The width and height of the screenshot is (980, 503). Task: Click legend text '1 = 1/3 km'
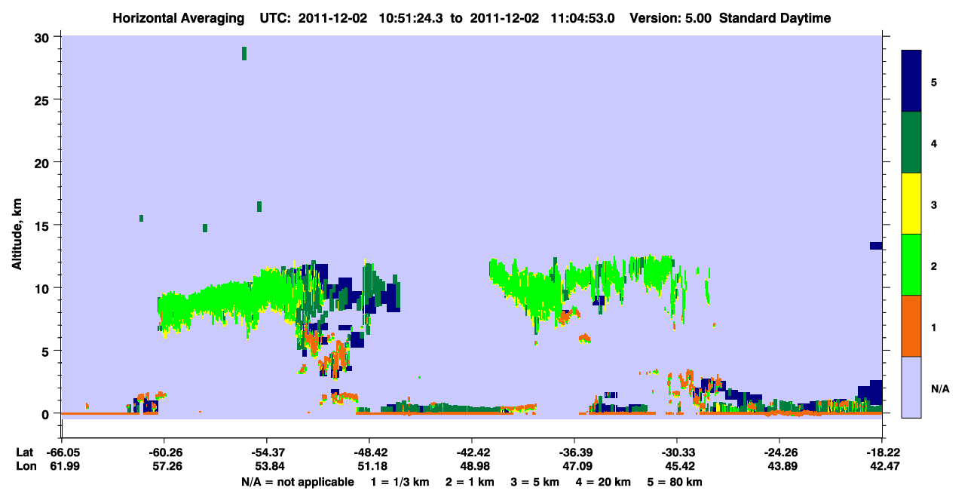pos(399,482)
